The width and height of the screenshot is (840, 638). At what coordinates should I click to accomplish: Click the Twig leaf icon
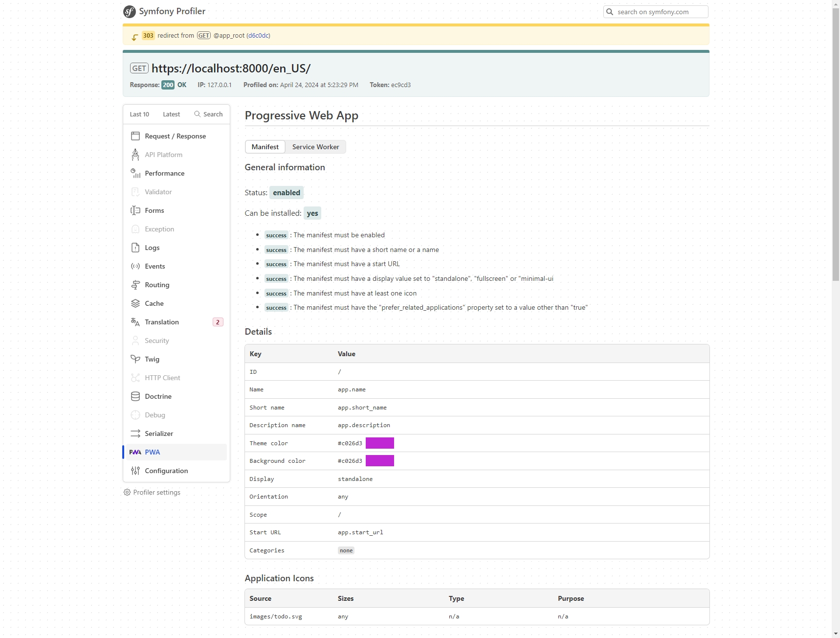click(x=135, y=359)
